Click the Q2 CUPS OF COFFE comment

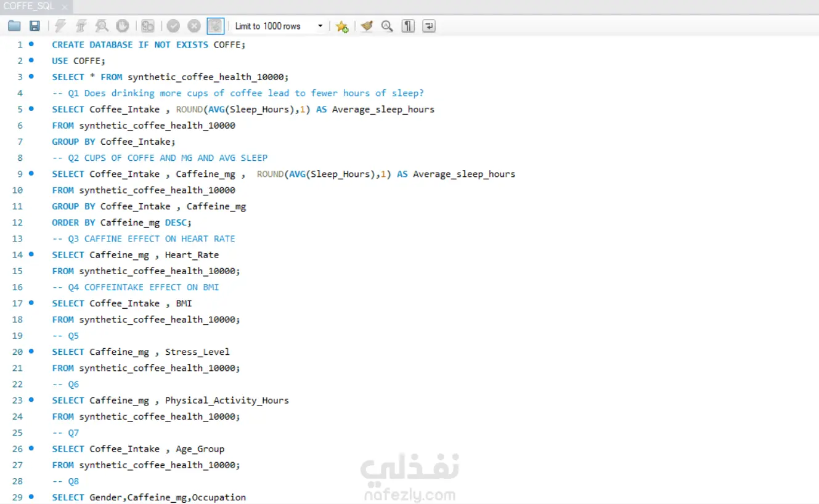coord(160,158)
